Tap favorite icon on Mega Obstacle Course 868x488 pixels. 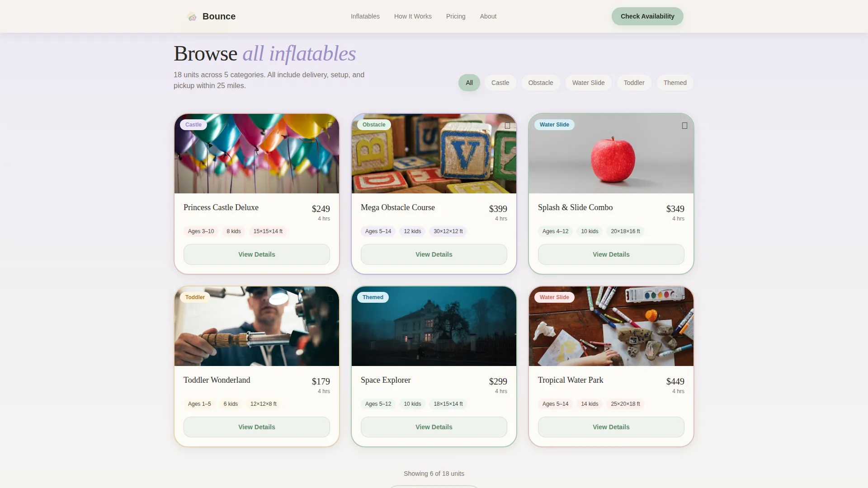point(507,126)
